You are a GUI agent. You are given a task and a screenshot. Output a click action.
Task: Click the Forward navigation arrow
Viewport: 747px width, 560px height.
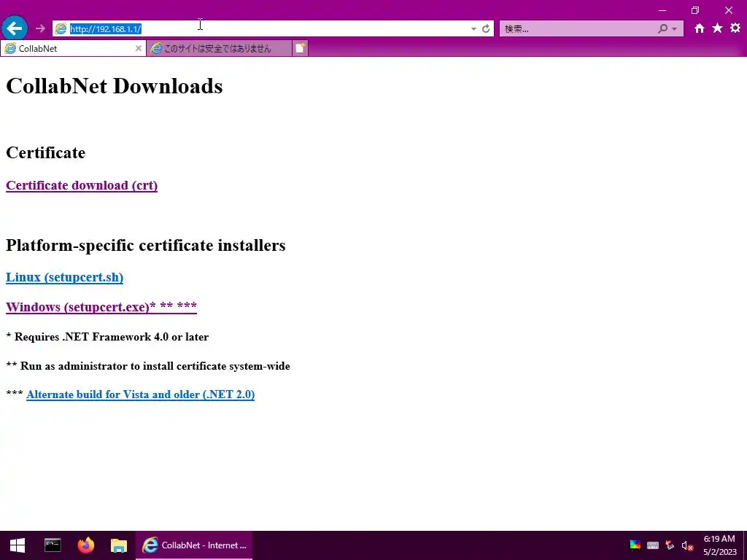pyautogui.click(x=40, y=28)
